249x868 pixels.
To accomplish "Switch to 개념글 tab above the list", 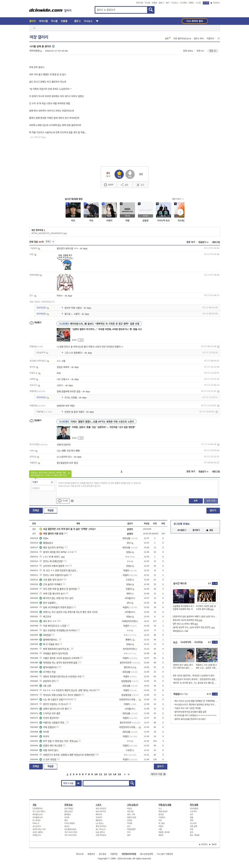I will (50, 510).
